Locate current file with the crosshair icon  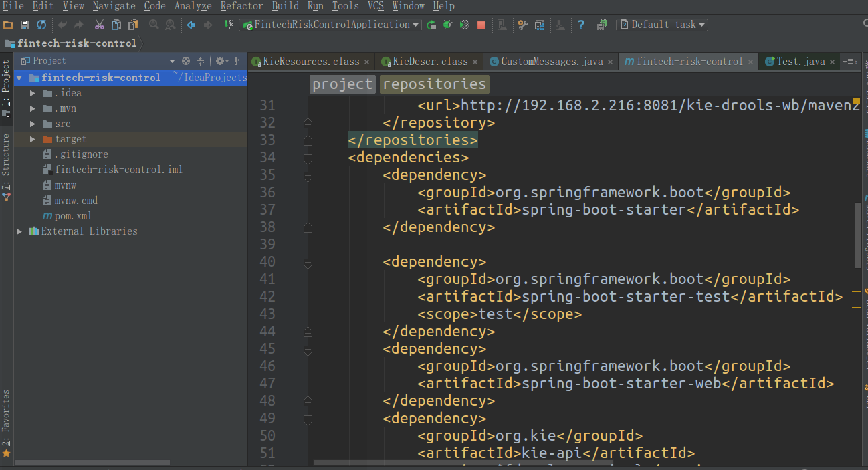click(186, 61)
